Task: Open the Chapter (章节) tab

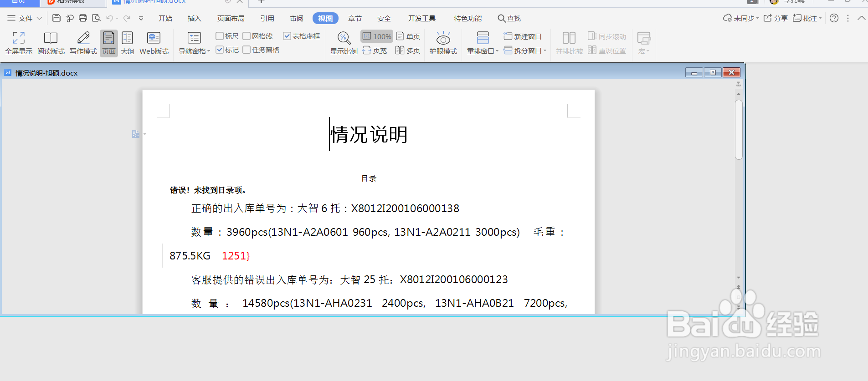Action: click(x=355, y=18)
